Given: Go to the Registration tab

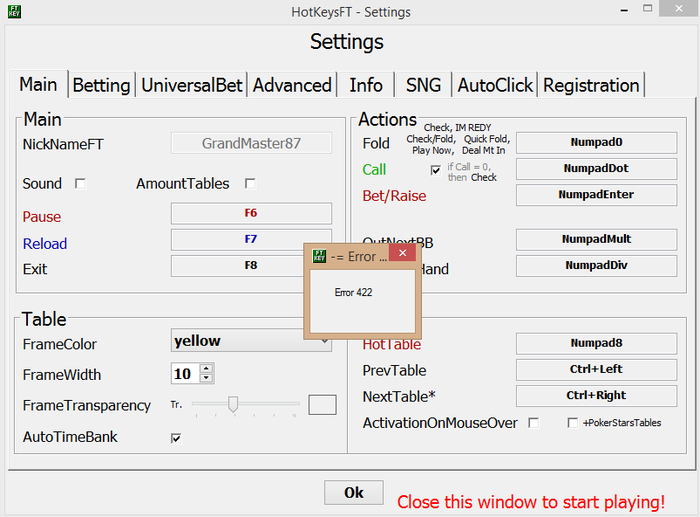Looking at the screenshot, I should [591, 85].
